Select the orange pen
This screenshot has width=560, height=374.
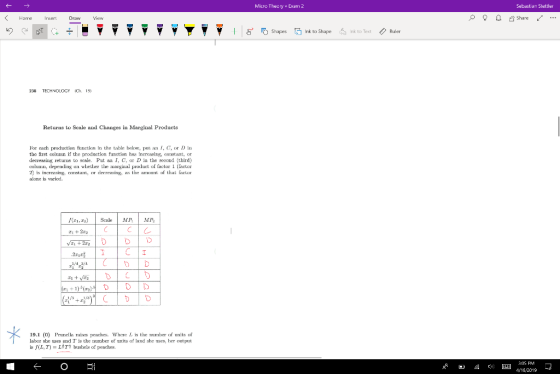point(219,30)
